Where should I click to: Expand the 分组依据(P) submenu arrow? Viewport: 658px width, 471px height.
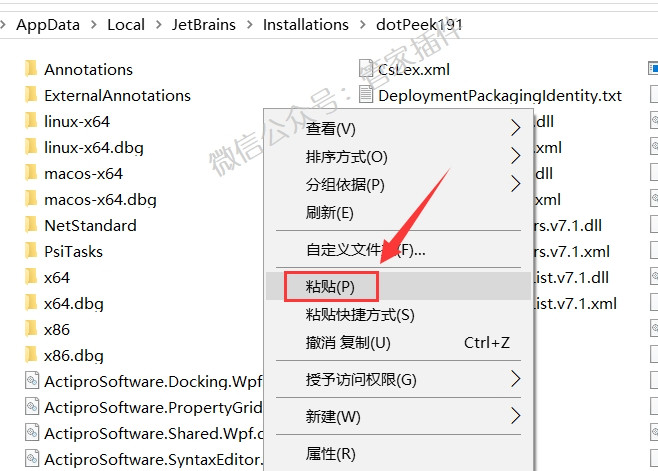(x=516, y=184)
